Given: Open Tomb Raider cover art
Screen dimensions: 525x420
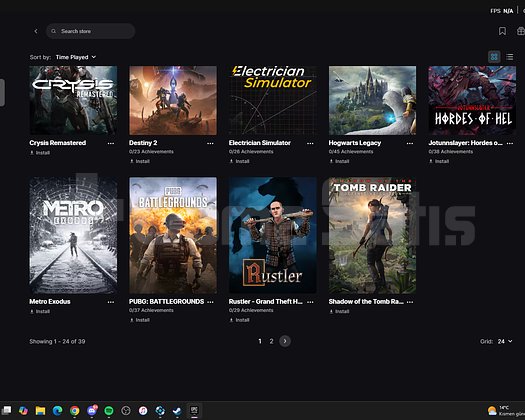Looking at the screenshot, I should pos(372,235).
